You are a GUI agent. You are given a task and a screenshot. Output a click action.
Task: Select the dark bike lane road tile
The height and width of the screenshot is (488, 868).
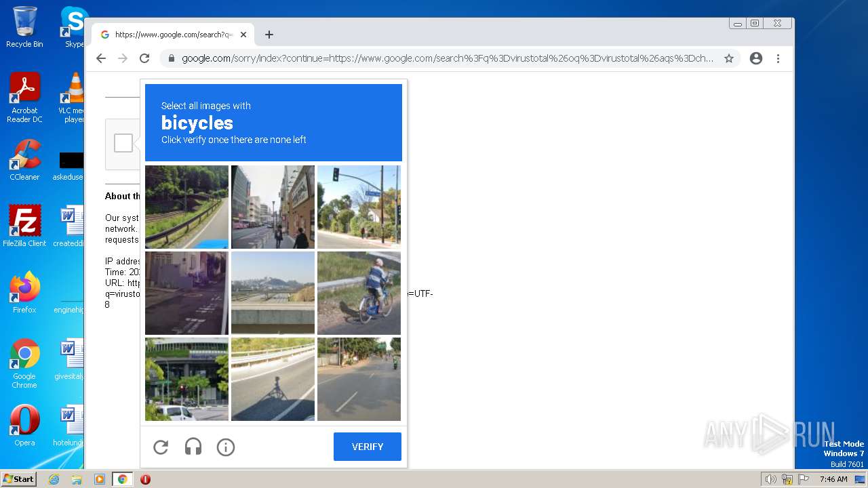click(x=186, y=293)
